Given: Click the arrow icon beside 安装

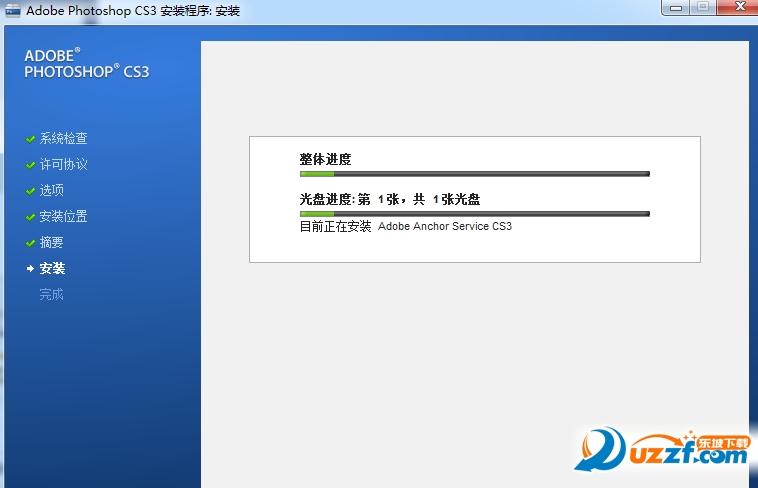Looking at the screenshot, I should coord(30,268).
